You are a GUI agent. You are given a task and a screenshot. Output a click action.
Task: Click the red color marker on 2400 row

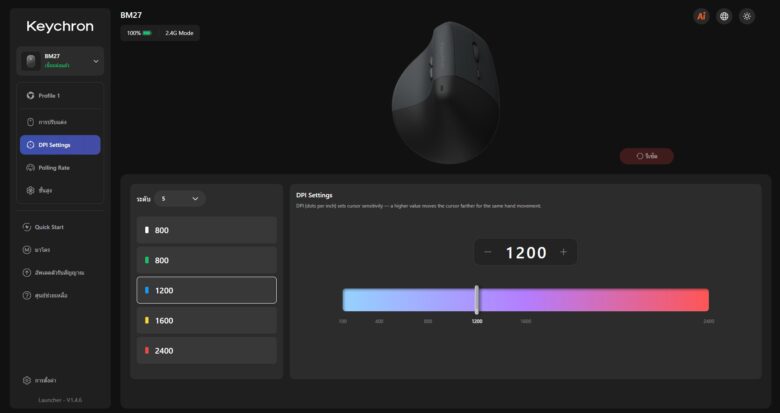(x=147, y=350)
